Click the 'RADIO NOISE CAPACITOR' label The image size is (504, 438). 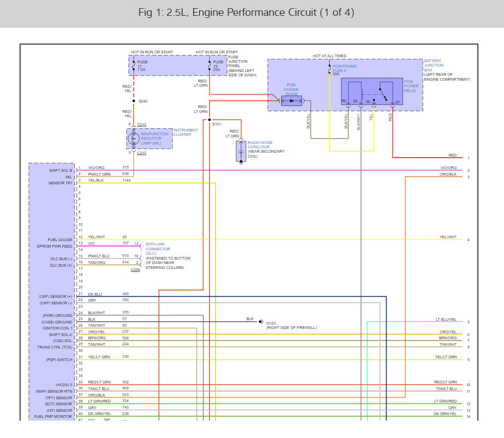coord(260,145)
